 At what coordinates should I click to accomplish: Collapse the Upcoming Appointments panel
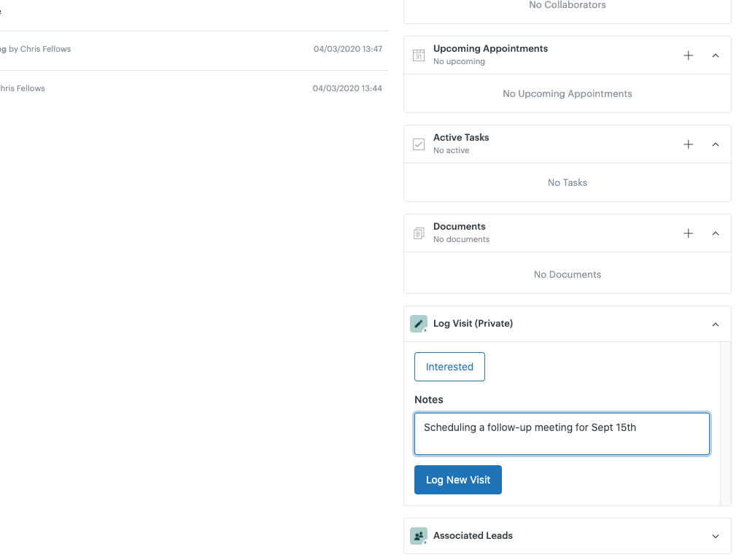pos(716,55)
